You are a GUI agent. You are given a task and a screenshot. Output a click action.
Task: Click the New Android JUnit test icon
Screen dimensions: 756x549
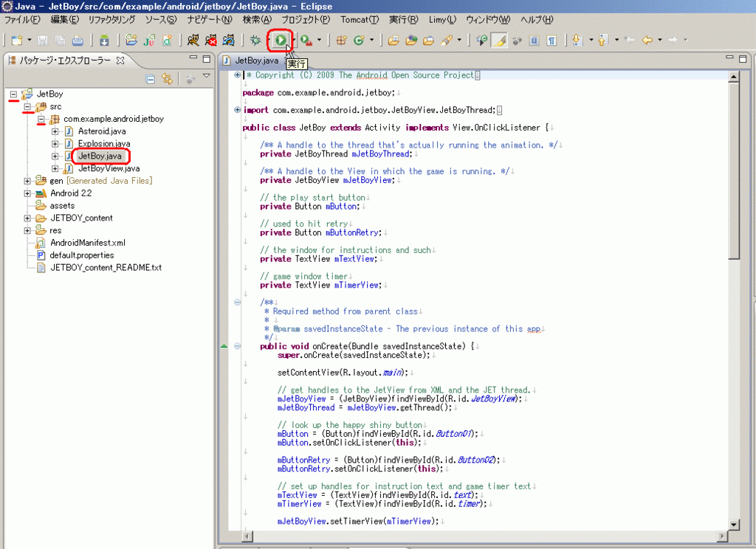click(149, 40)
